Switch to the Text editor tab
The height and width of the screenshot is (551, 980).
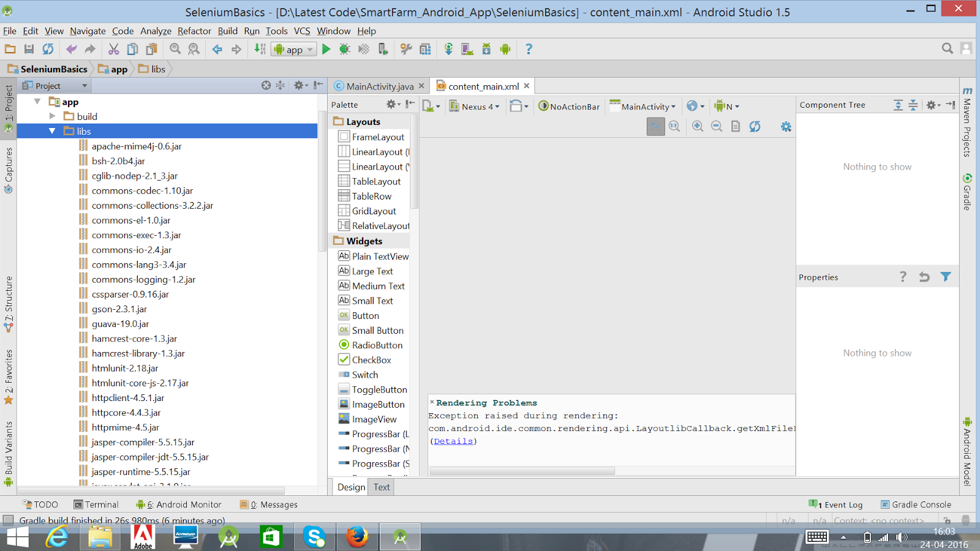(382, 487)
